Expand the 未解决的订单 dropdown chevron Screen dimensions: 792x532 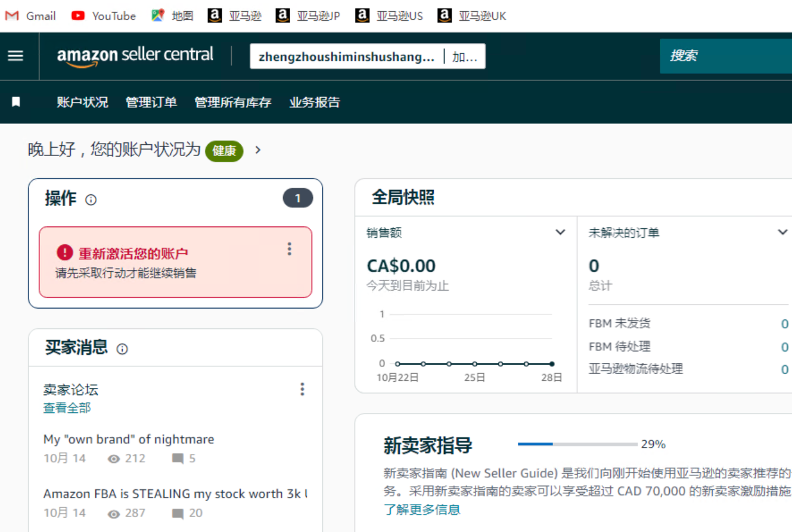tap(782, 232)
